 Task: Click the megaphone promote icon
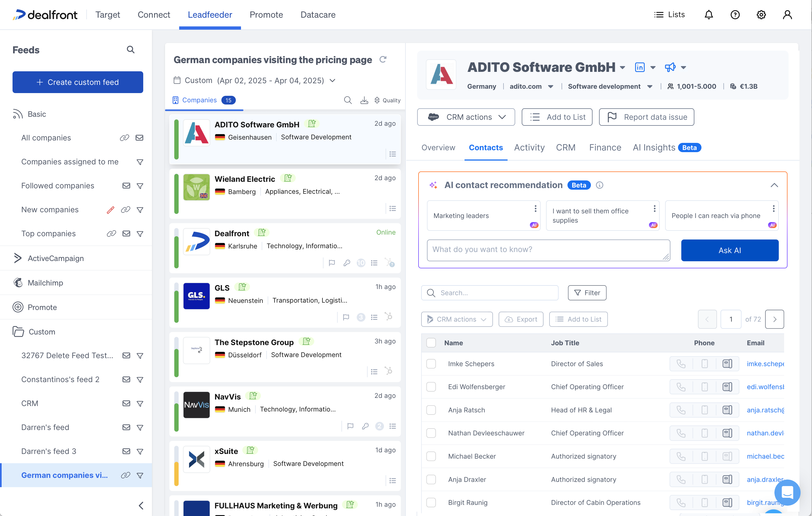tap(670, 67)
